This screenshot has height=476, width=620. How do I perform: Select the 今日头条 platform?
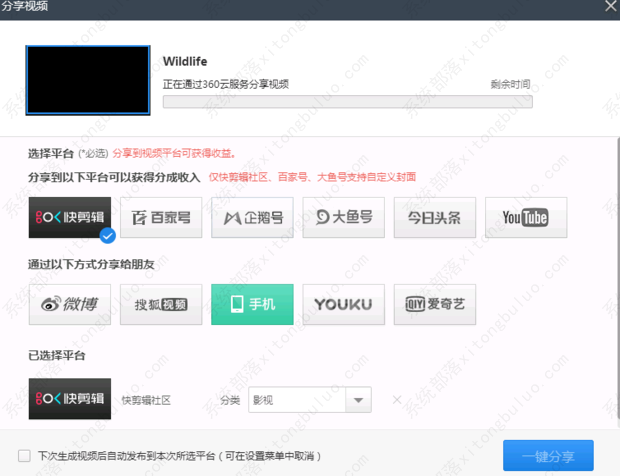click(435, 217)
